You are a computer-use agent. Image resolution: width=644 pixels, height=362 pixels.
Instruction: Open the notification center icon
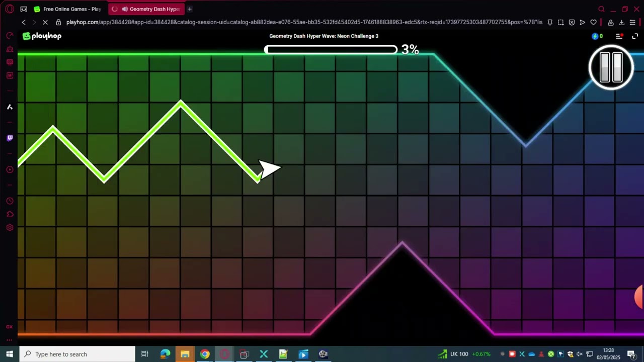coord(631,354)
